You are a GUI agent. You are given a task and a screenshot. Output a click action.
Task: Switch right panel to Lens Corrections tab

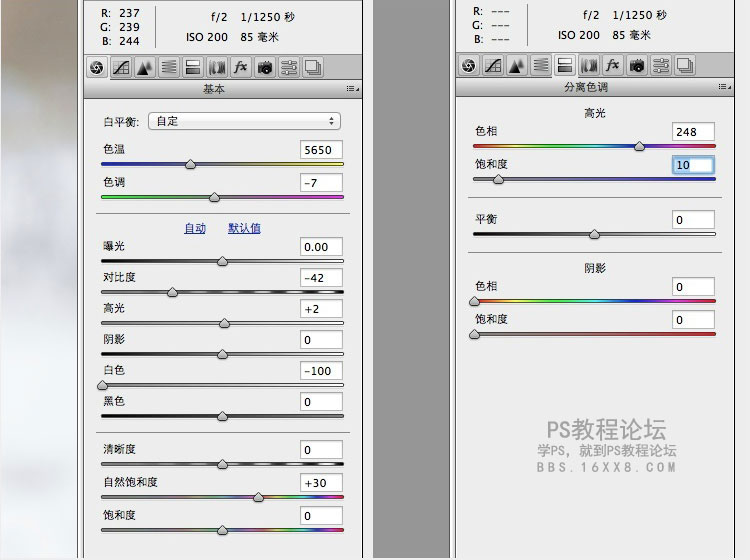coord(589,66)
